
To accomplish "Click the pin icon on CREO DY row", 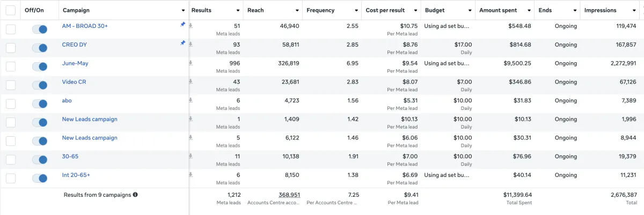I will pos(183,43).
